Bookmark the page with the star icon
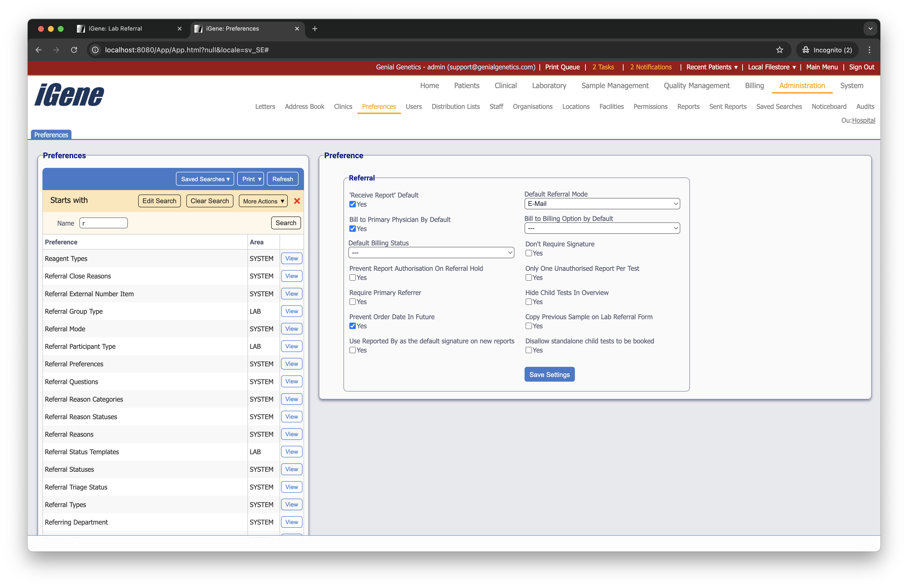Screen dimensions: 908x588 click(779, 50)
